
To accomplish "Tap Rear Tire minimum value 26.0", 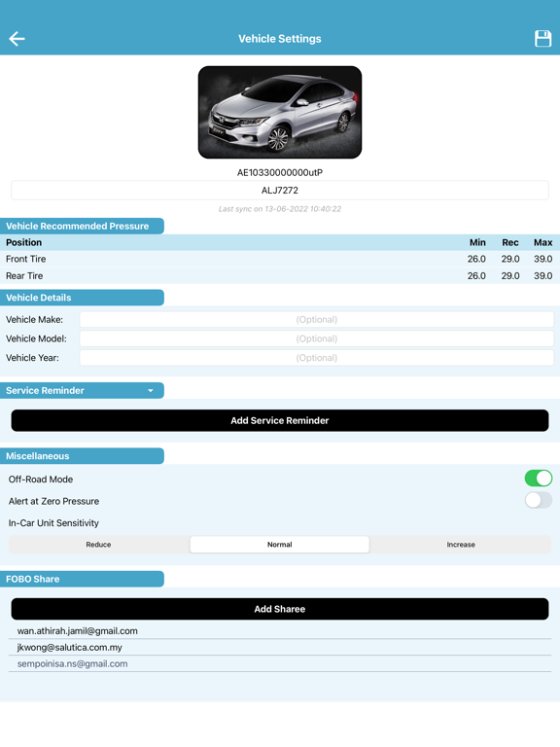I will click(x=476, y=276).
